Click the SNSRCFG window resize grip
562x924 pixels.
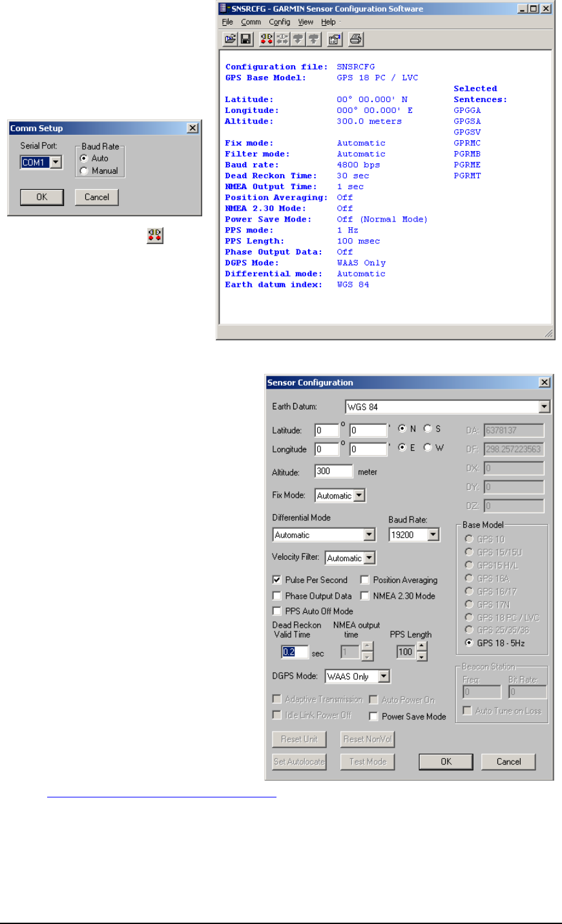click(548, 333)
